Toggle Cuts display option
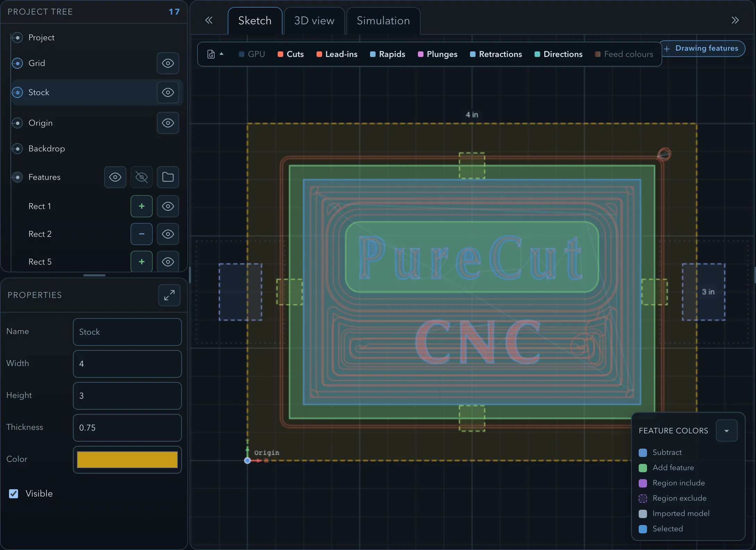The width and height of the screenshot is (756, 550). [x=291, y=54]
